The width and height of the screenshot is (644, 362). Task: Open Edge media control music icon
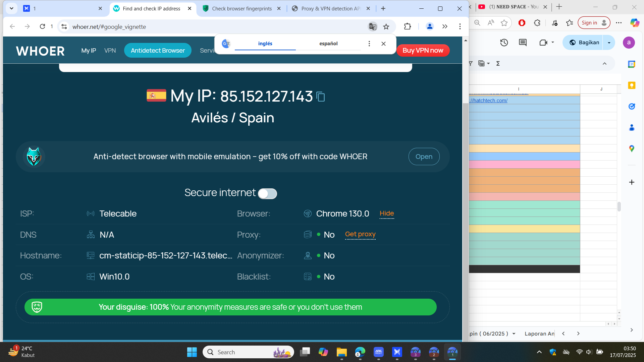(x=554, y=22)
